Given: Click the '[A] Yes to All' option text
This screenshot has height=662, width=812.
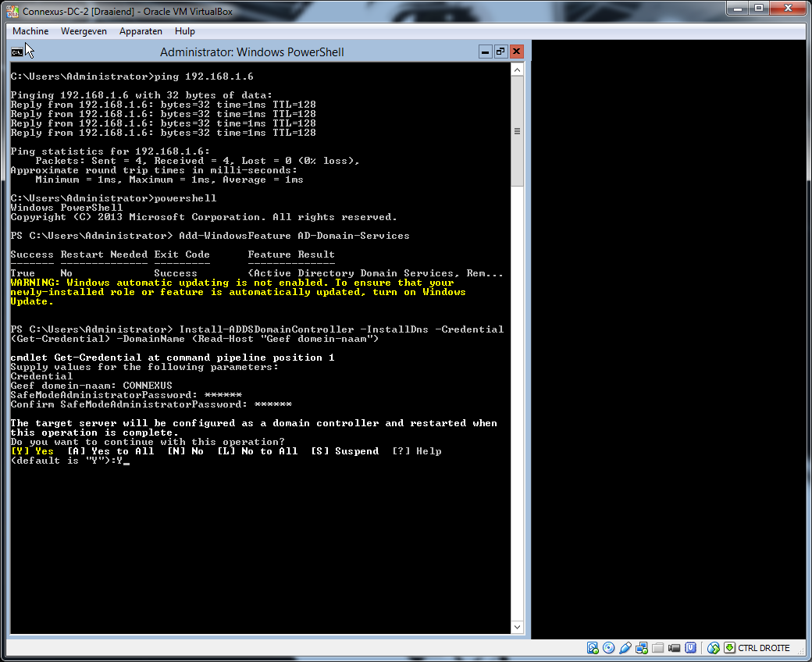Looking at the screenshot, I should point(110,450).
